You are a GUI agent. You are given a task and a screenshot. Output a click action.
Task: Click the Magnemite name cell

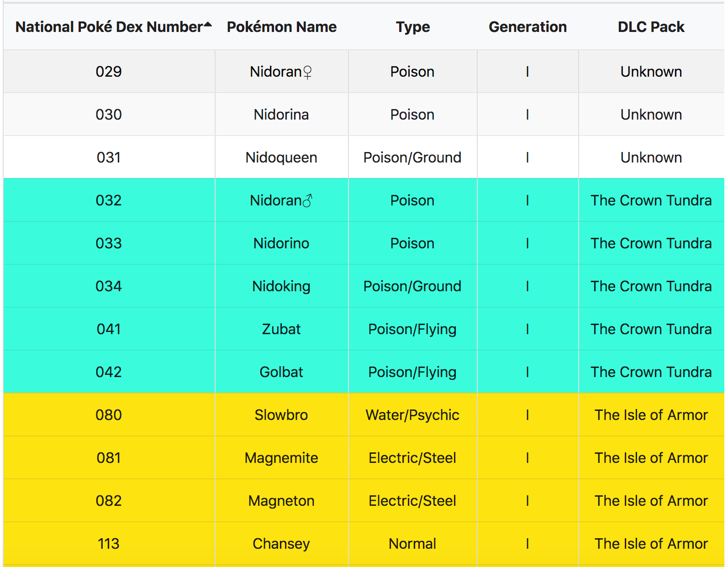(281, 458)
